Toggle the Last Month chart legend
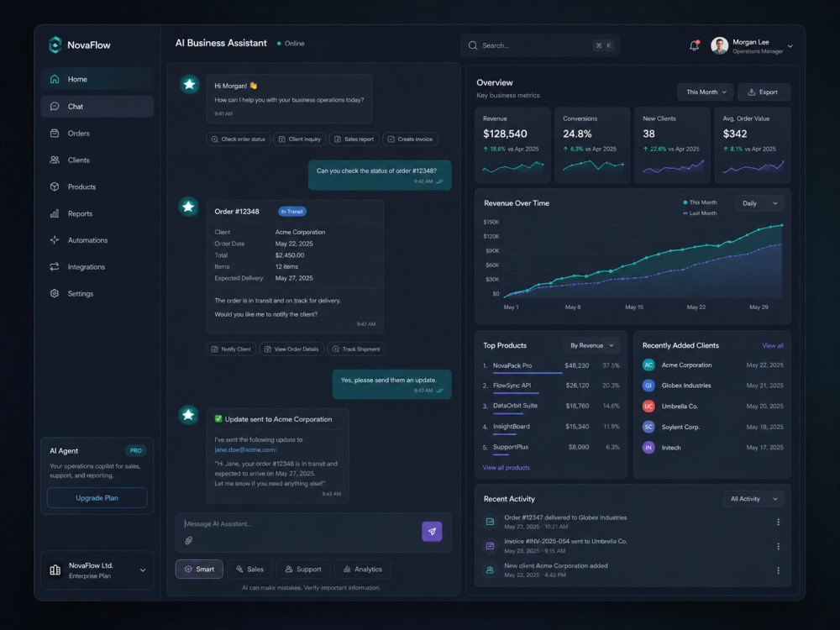This screenshot has height=630, width=840. tap(700, 213)
